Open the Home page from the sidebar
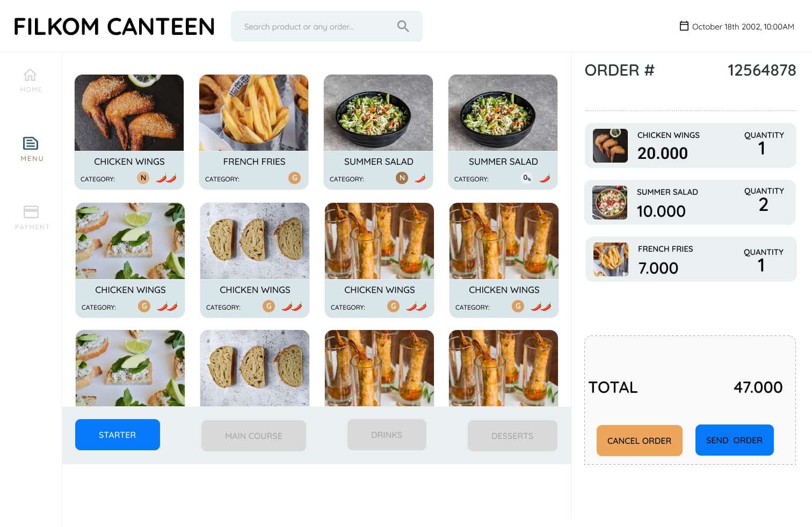The image size is (812, 527). 31,79
